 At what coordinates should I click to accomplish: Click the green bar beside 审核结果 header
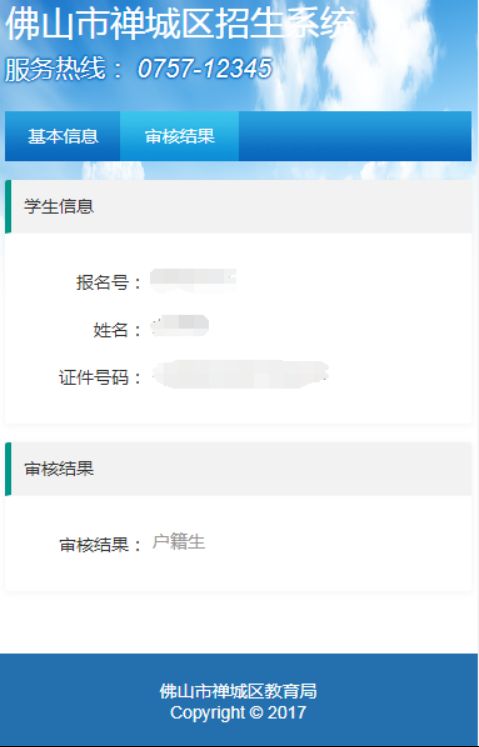coord(8,469)
